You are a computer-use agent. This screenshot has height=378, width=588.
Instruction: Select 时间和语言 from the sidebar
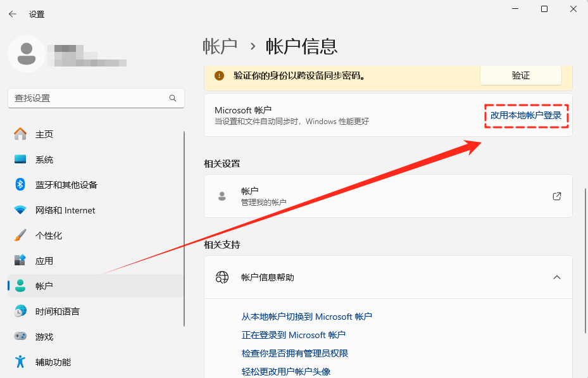(56, 311)
